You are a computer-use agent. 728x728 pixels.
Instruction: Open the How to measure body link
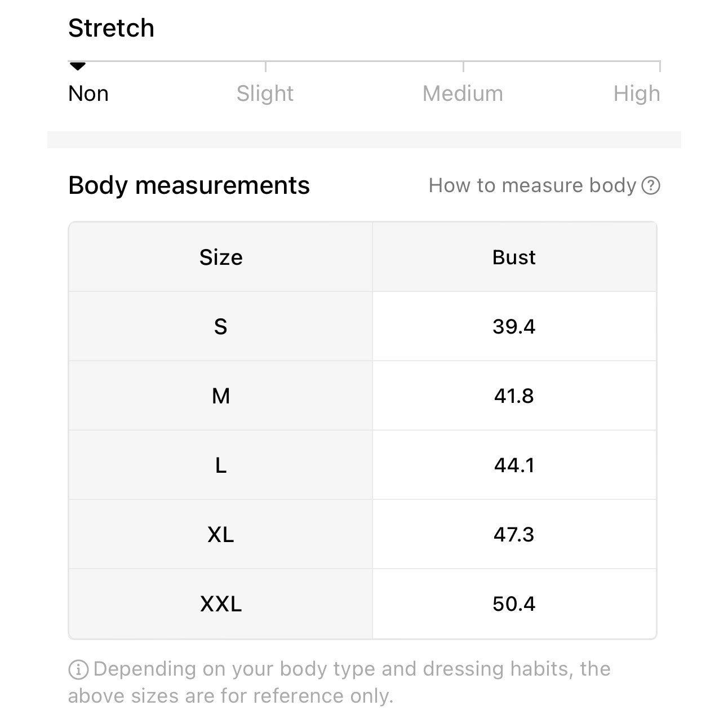pos(532,185)
